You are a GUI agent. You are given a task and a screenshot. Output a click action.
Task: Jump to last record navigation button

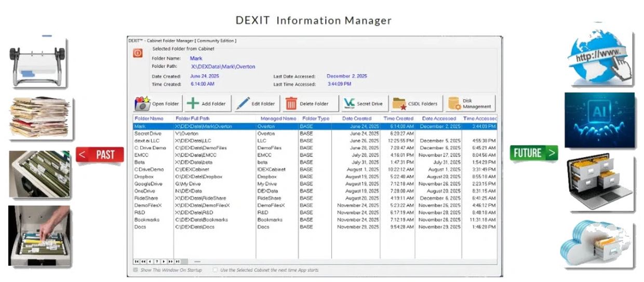(x=177, y=261)
